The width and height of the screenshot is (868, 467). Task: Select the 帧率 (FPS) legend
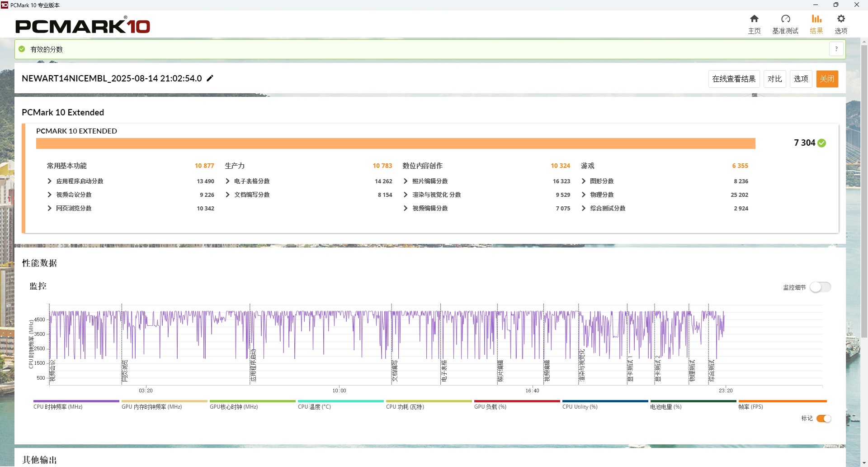pyautogui.click(x=782, y=405)
